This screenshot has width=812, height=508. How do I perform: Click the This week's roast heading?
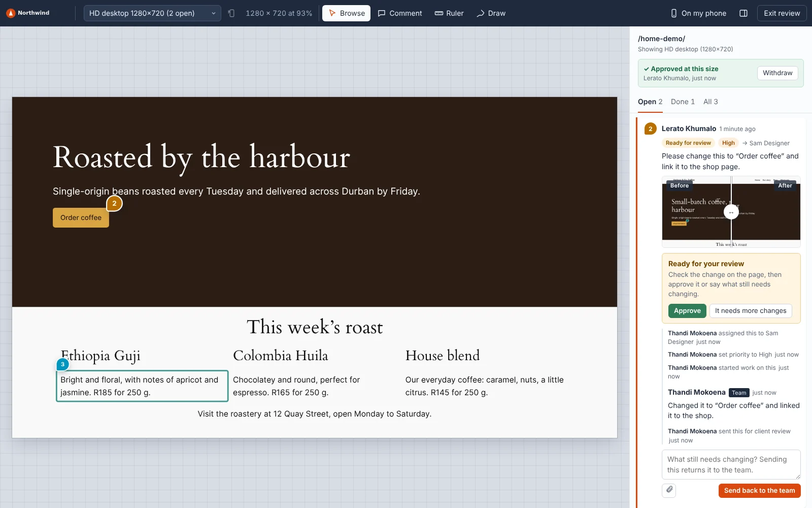(x=315, y=327)
